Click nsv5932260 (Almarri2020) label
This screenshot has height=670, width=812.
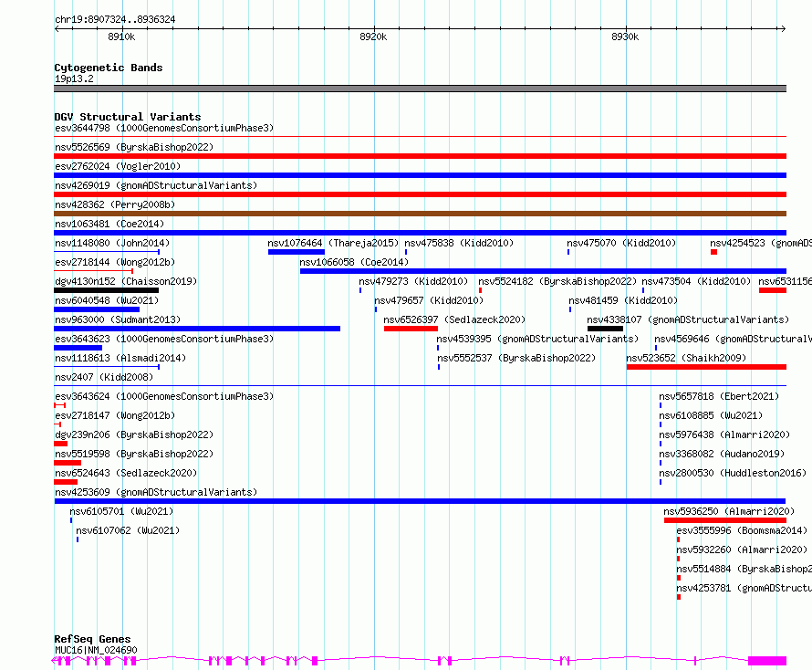(742, 550)
